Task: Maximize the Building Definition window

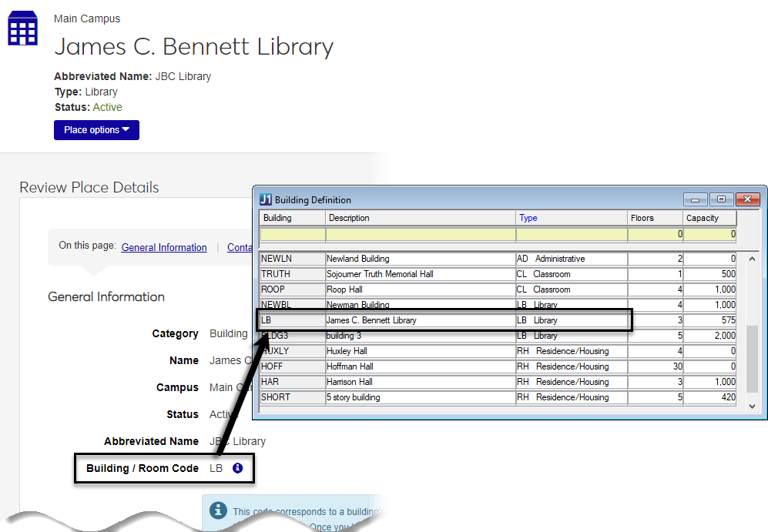Action: (721, 199)
